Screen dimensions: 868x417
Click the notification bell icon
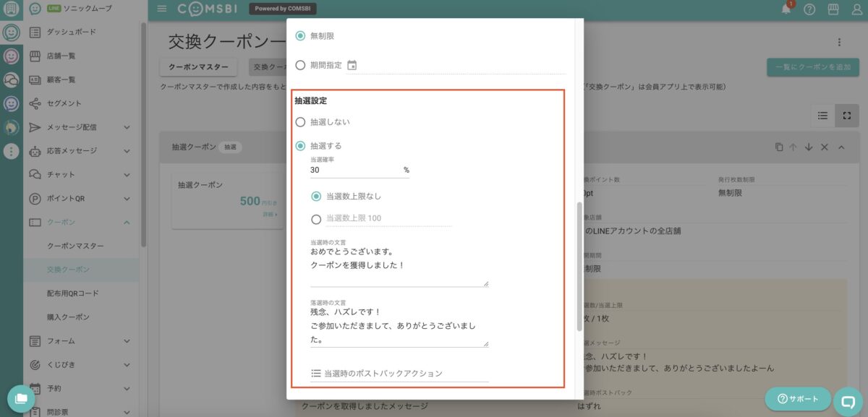pyautogui.click(x=786, y=9)
